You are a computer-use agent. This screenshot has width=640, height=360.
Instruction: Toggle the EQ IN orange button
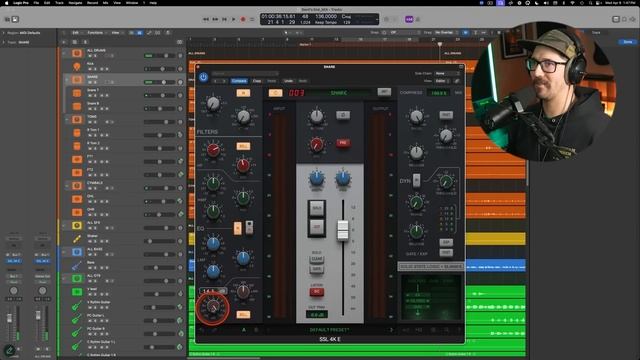coord(238,228)
